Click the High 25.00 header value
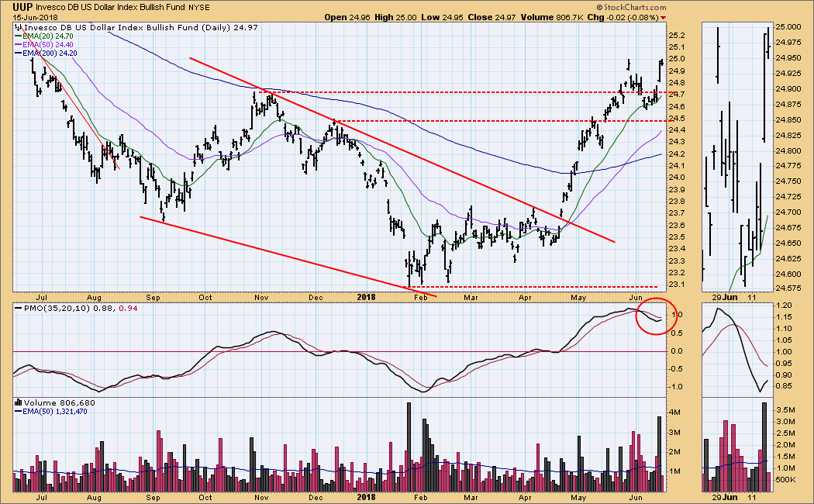This screenshot has height=504, width=814. (x=395, y=17)
